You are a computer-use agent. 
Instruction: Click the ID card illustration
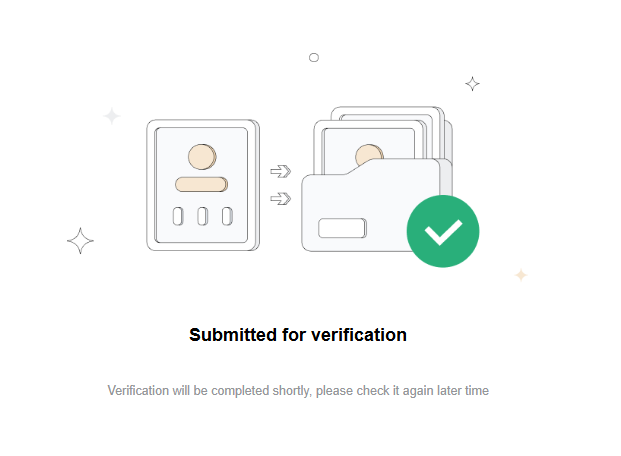tap(203, 185)
